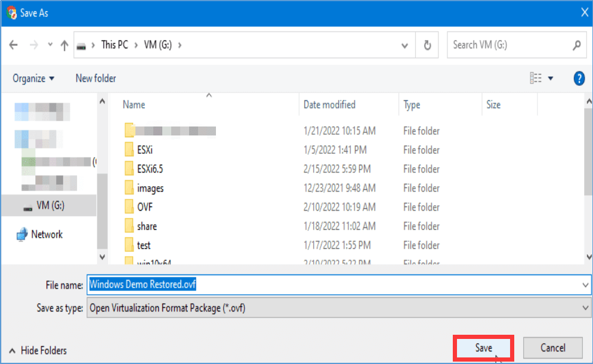The width and height of the screenshot is (593, 364).
Task: Open the recent locations dropdown arrow
Action: [x=50, y=45]
